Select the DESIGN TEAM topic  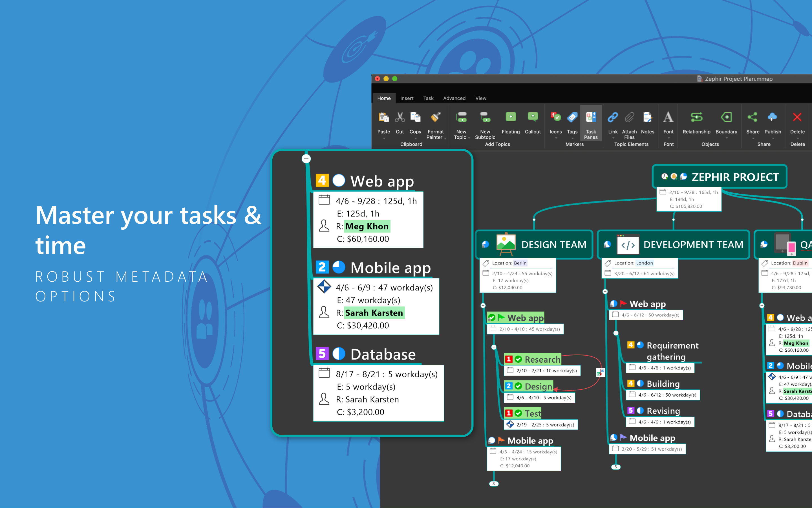534,245
